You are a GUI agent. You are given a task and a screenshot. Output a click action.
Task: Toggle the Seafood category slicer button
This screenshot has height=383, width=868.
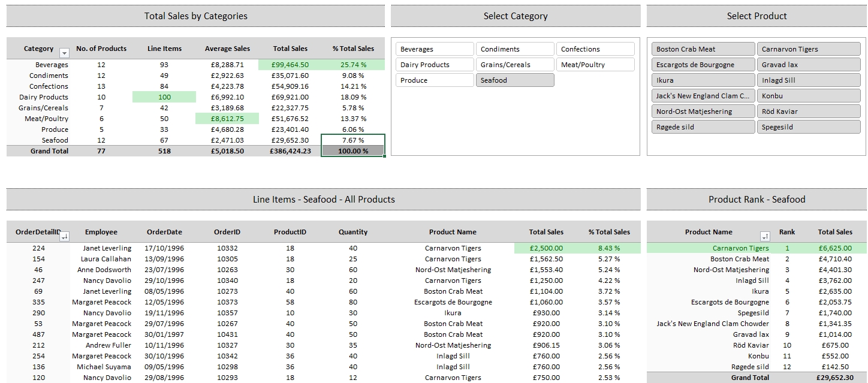click(514, 80)
